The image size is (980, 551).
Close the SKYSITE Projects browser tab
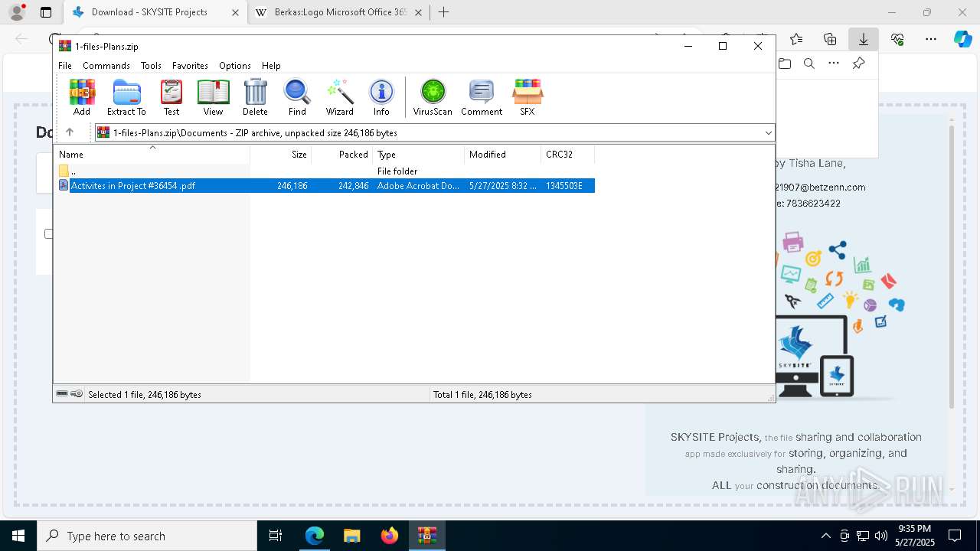tap(235, 12)
